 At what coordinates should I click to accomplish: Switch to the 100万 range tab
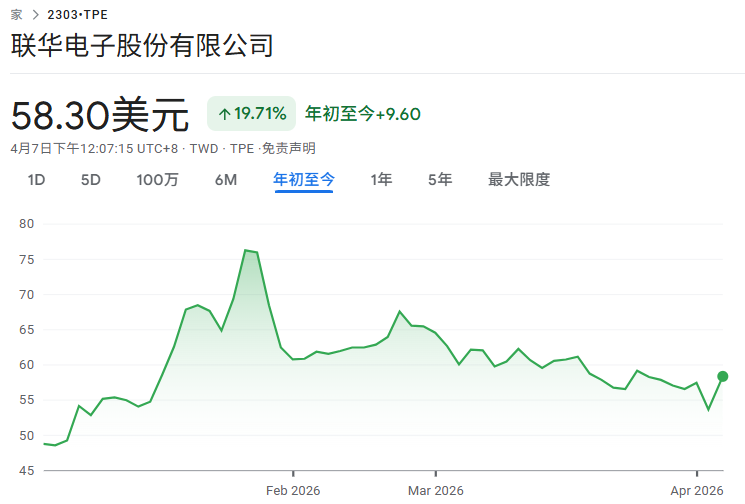[x=157, y=180]
